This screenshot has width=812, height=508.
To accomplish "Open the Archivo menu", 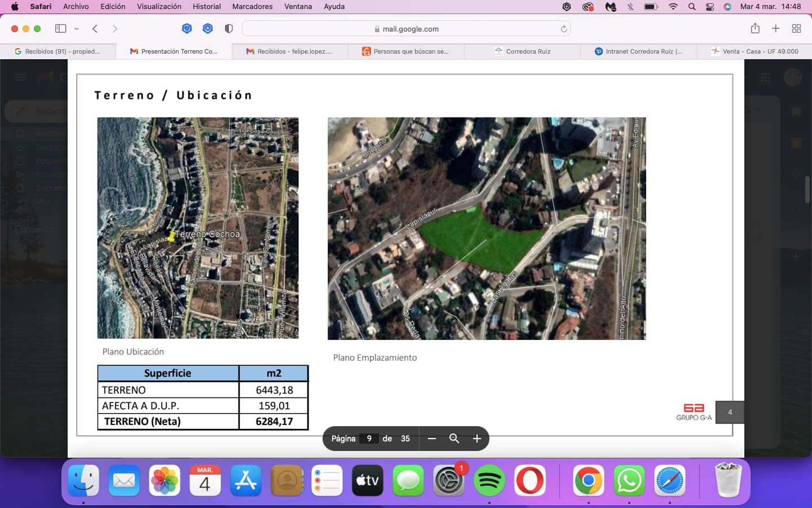I will tap(76, 7).
